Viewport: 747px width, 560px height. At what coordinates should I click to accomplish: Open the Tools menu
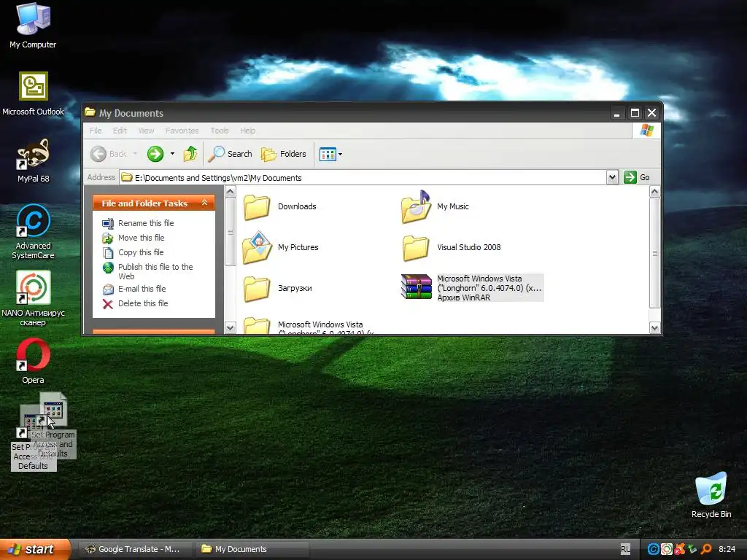pyautogui.click(x=219, y=131)
